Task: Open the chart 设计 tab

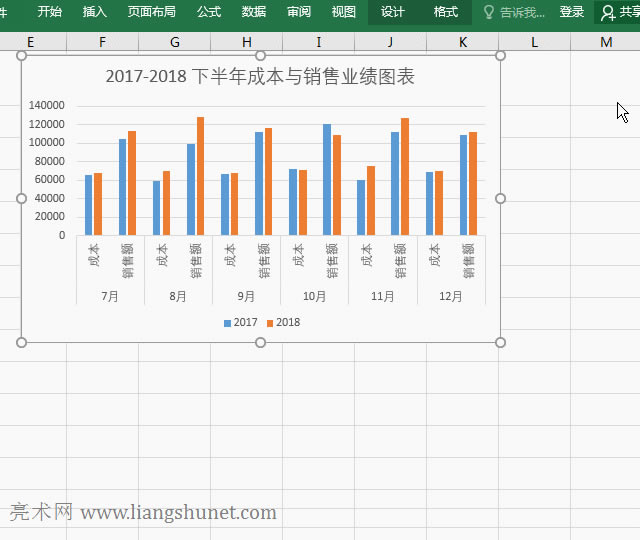Action: [x=393, y=12]
